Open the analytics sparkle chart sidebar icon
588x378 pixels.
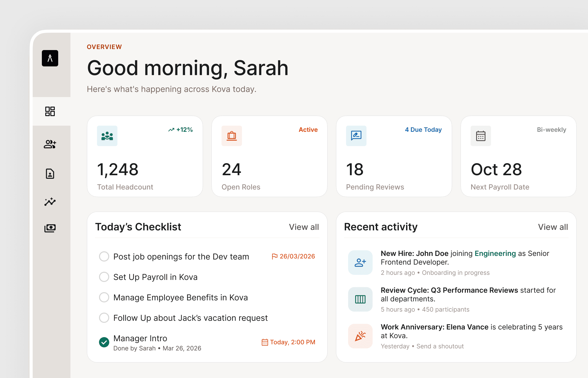[50, 202]
